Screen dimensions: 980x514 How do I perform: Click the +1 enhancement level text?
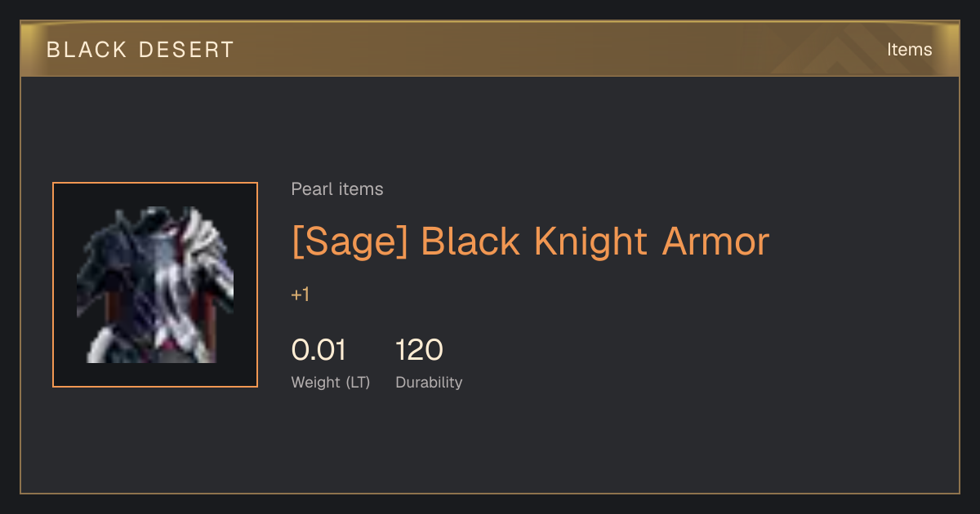tap(301, 295)
